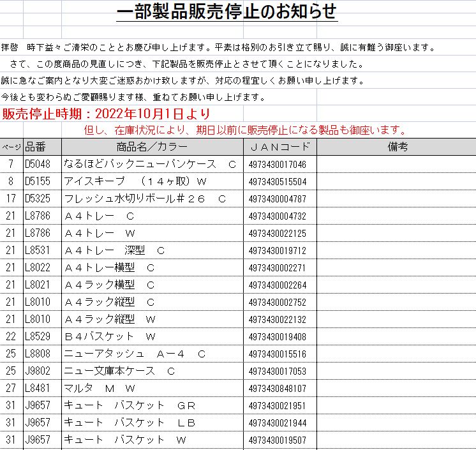This screenshot has width=476, height=450.
Task: Select the red note starting 但し、在庫状況により
Action: [245, 130]
